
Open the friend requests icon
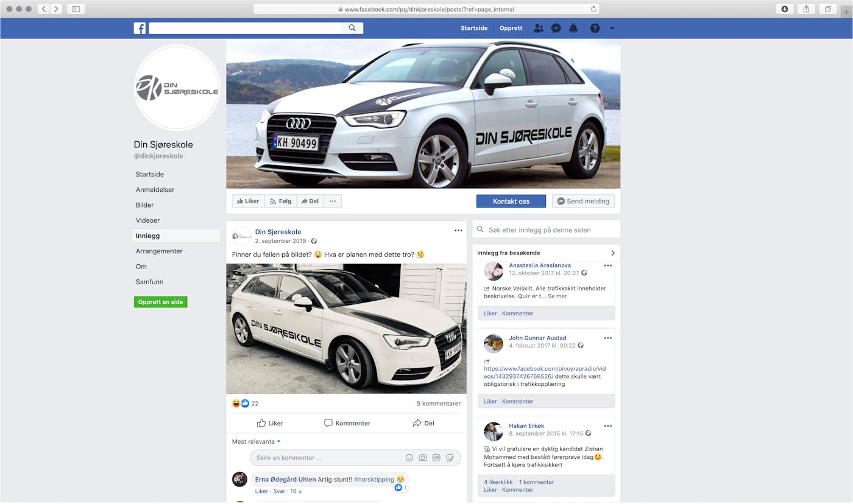[539, 28]
